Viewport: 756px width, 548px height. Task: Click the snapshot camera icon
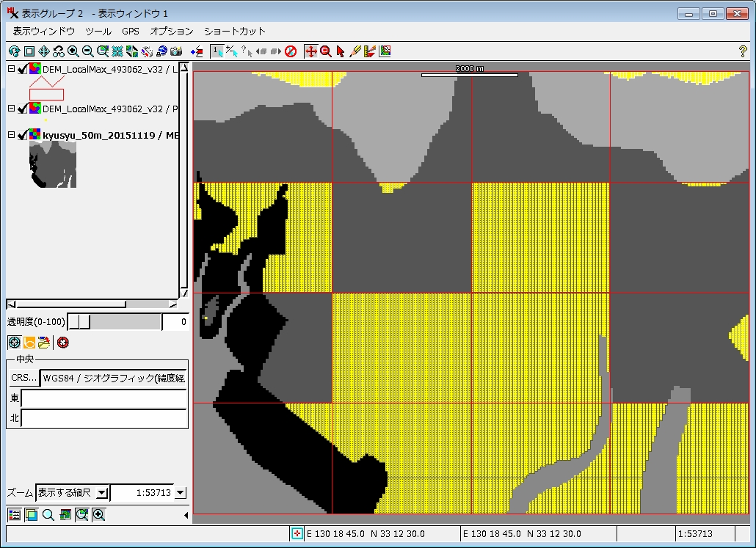pyautogui.click(x=176, y=51)
